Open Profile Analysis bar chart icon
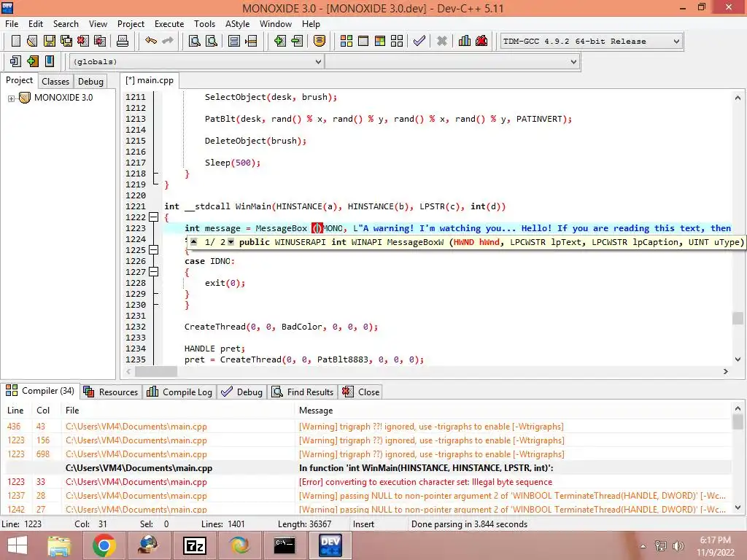This screenshot has height=560, width=747. tap(465, 41)
